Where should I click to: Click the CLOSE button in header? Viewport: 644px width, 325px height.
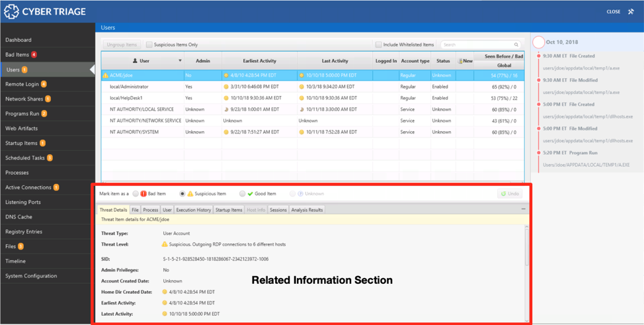click(613, 12)
